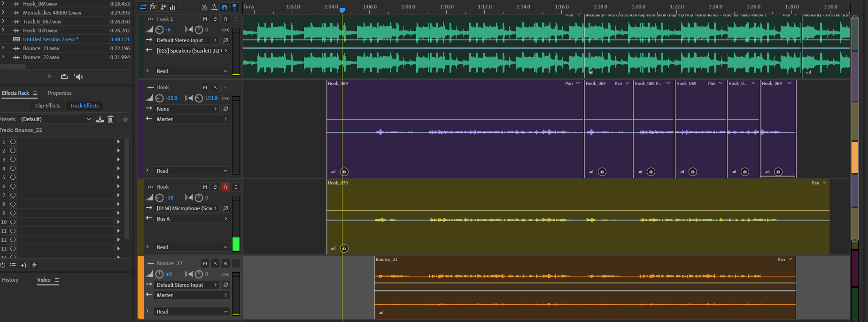The width and height of the screenshot is (868, 322).
Task: Open the Video panel menu icon
Action: tap(57, 280)
